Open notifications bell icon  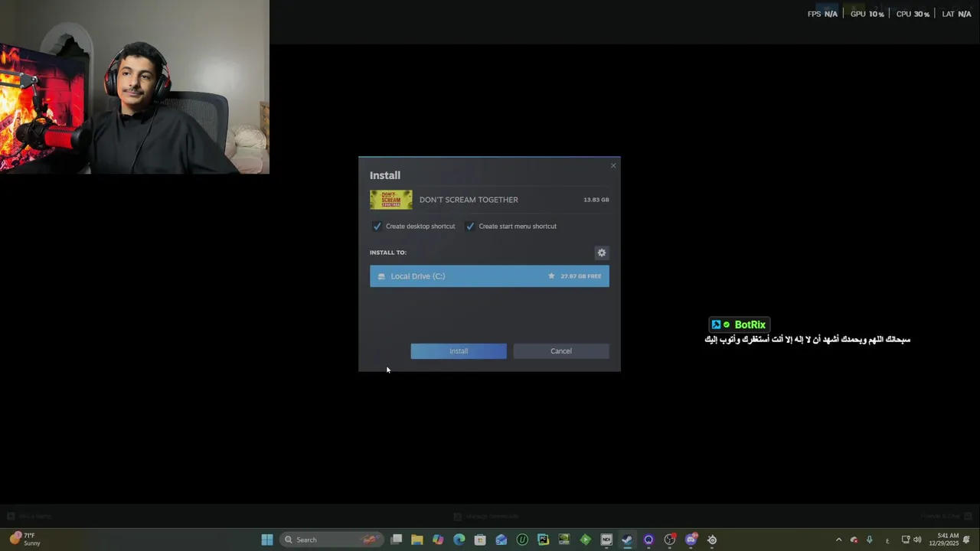pos(967,540)
